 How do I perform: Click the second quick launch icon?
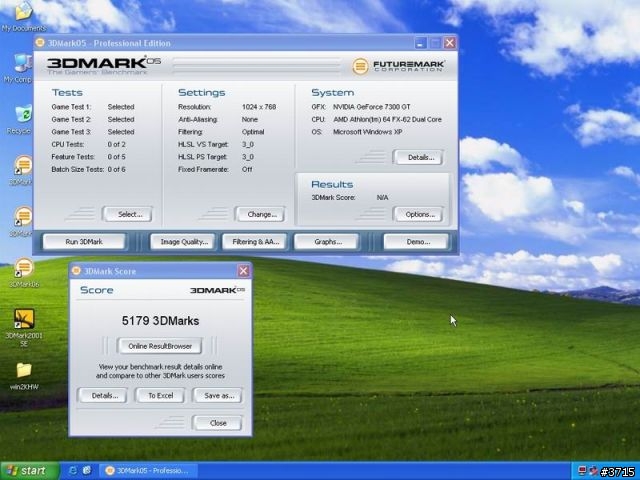87,471
